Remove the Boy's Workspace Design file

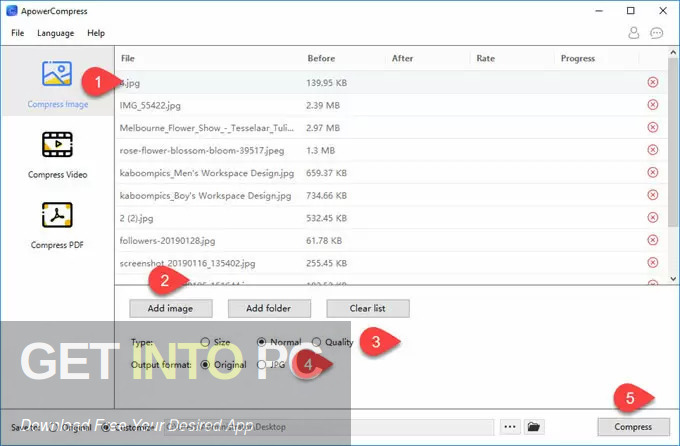pyautogui.click(x=653, y=195)
